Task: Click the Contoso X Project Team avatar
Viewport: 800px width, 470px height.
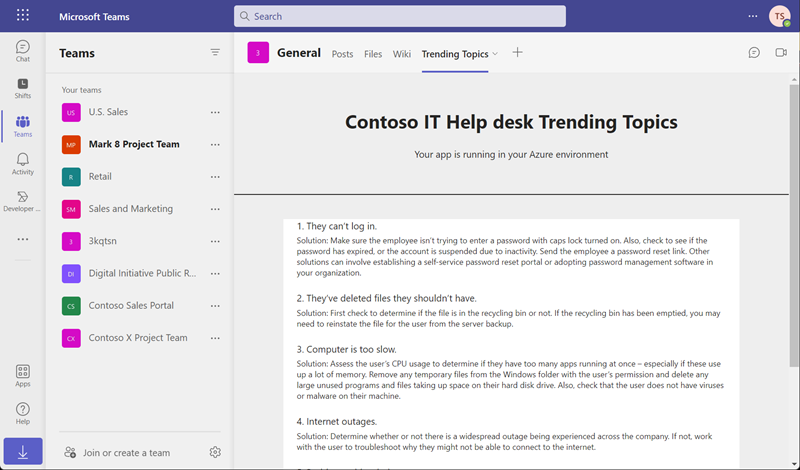Action: point(71,338)
